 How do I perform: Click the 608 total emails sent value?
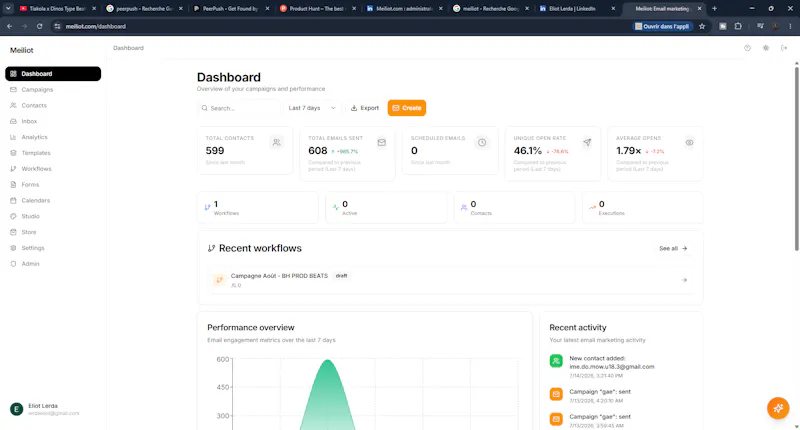pos(317,150)
